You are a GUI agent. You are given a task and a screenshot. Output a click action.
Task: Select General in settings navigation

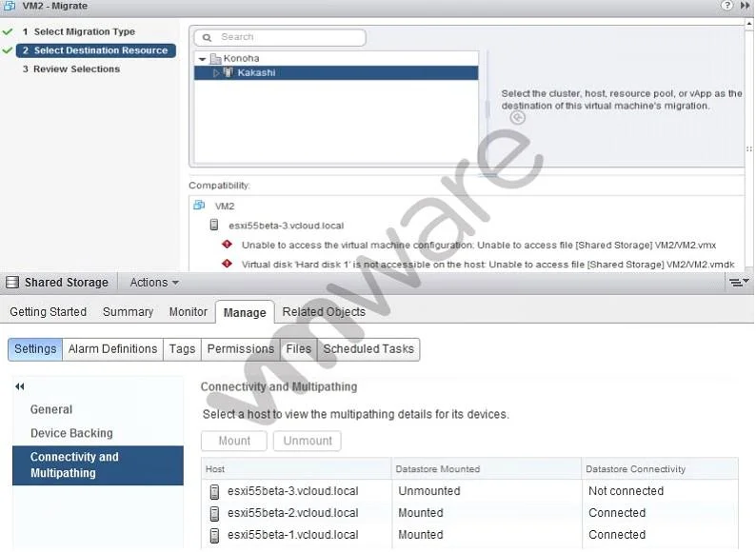51,410
